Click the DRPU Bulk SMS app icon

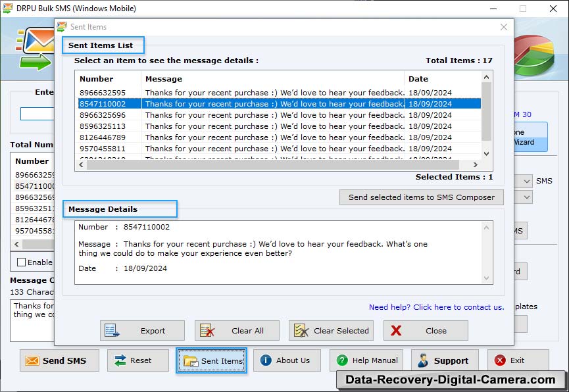(8, 9)
